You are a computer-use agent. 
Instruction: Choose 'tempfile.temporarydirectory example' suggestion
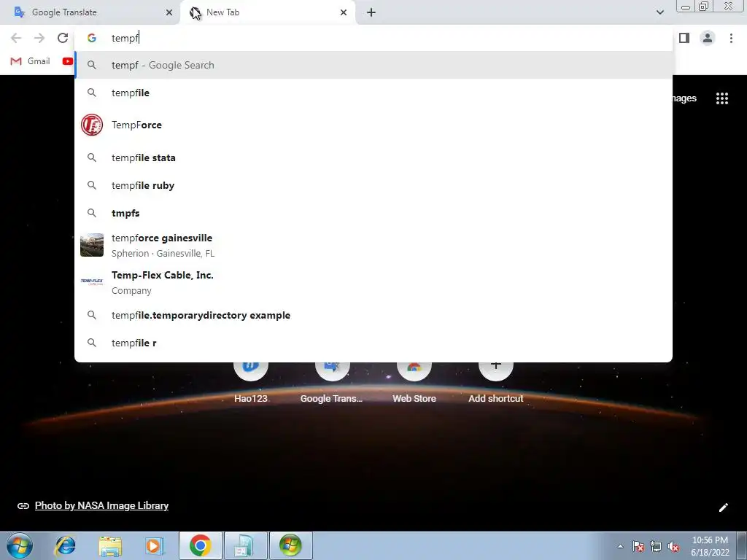(x=373, y=315)
